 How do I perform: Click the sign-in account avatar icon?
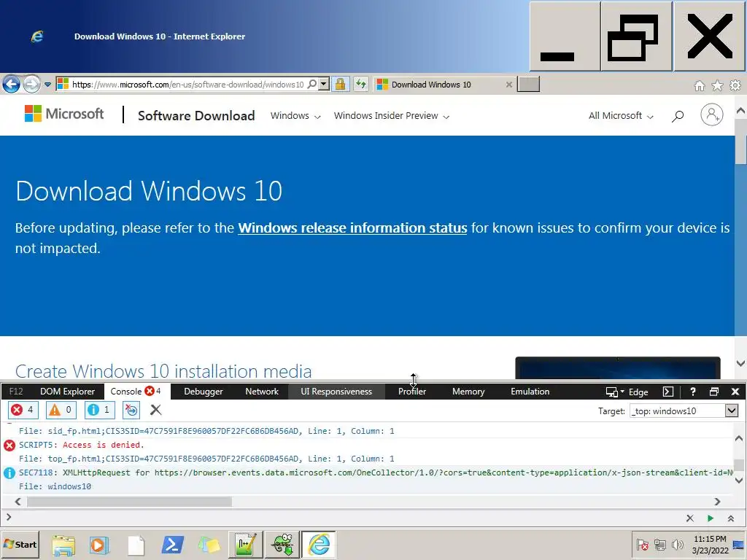tap(712, 114)
